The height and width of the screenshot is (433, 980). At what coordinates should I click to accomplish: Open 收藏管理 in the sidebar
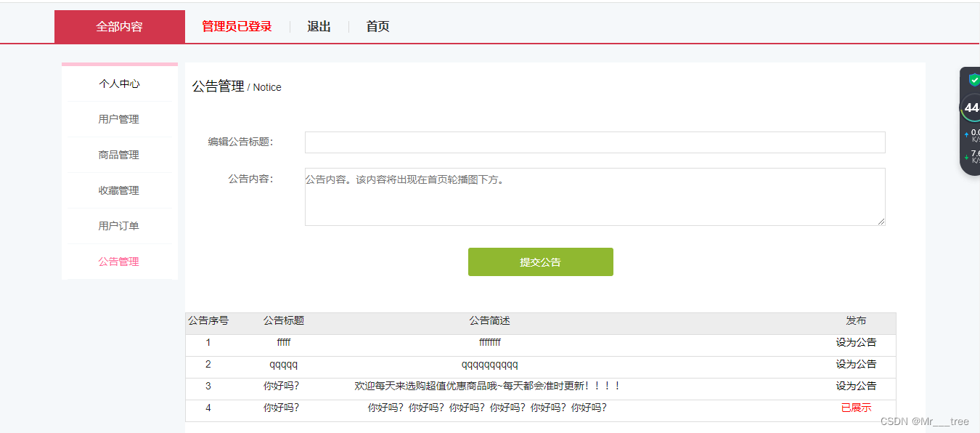(x=120, y=190)
